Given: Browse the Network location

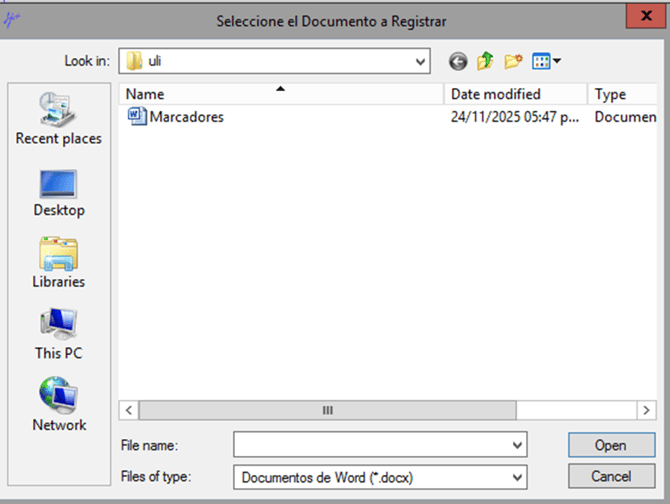Looking at the screenshot, I should [59, 406].
